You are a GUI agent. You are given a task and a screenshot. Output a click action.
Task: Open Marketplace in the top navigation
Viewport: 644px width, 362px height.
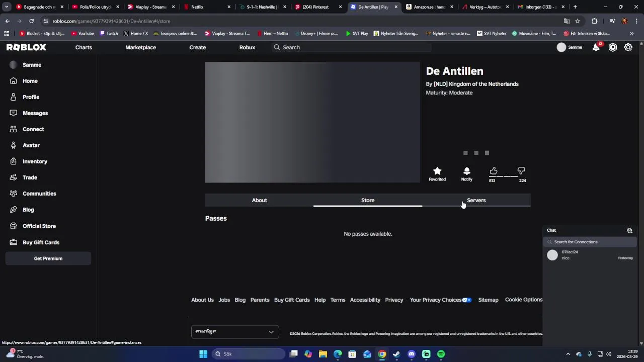pos(140,47)
